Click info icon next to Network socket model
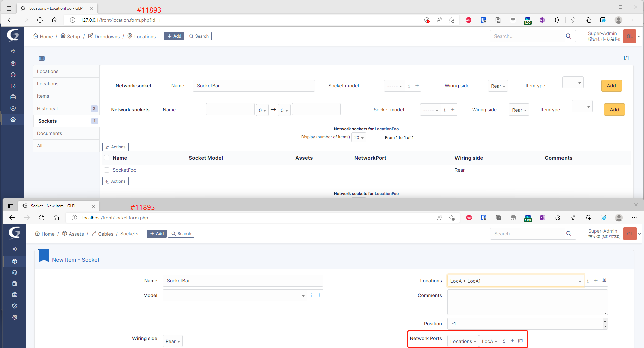 [x=409, y=86]
